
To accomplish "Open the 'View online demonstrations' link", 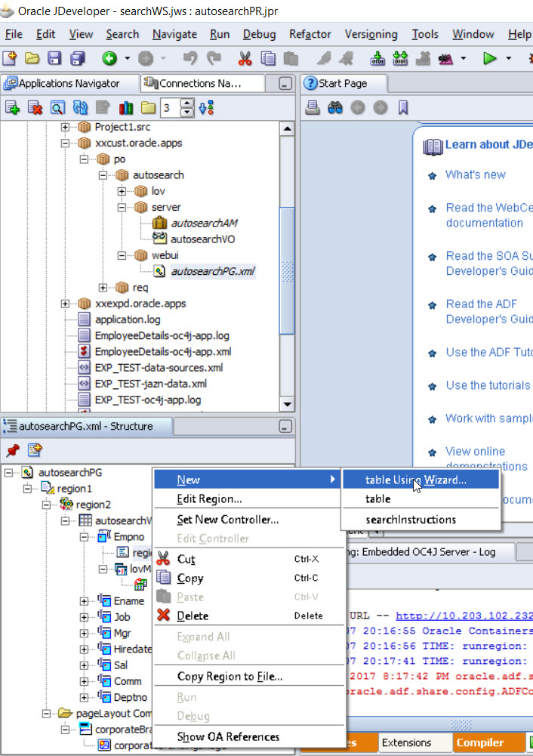I will [486, 459].
